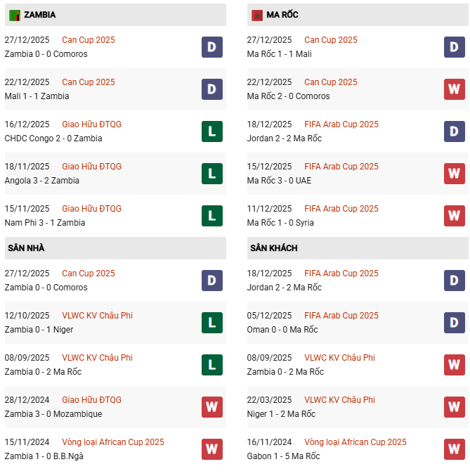Click the Zambia flag icon
The width and height of the screenshot is (470, 476).
pyautogui.click(x=15, y=15)
